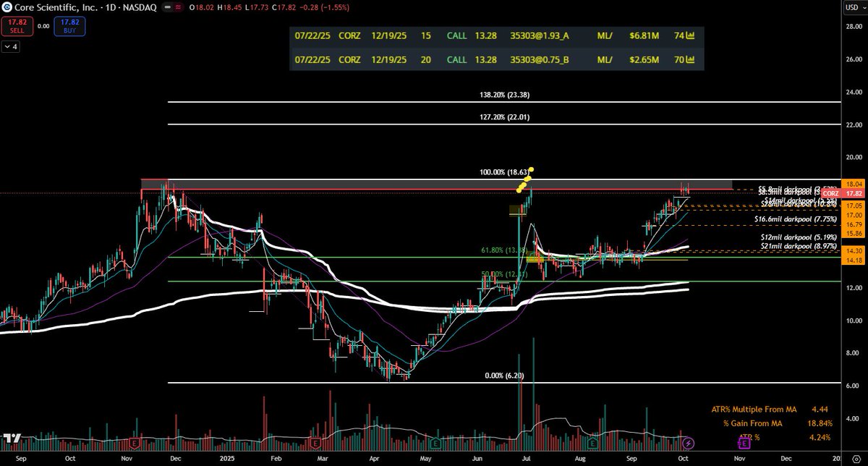The image size is (868, 466).
Task: Click the 4.24% ATR value
Action: coord(820,437)
